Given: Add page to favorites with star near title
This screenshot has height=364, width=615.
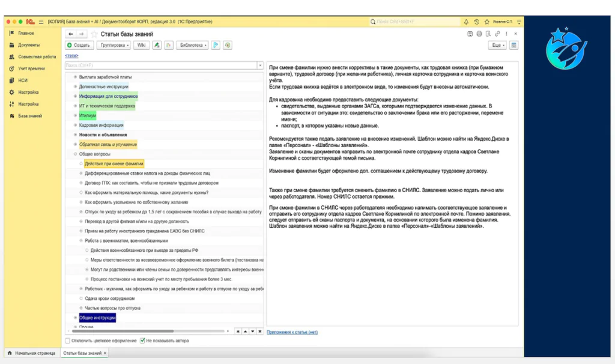Looking at the screenshot, I should click(x=94, y=34).
